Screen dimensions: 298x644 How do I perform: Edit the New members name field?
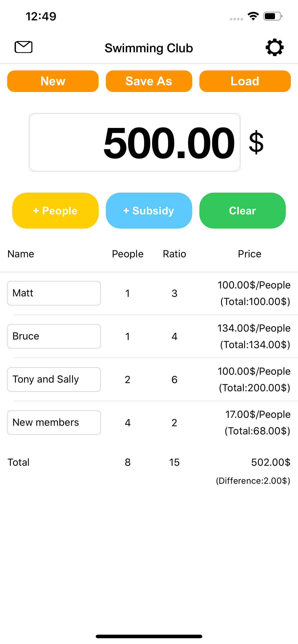[x=54, y=422]
